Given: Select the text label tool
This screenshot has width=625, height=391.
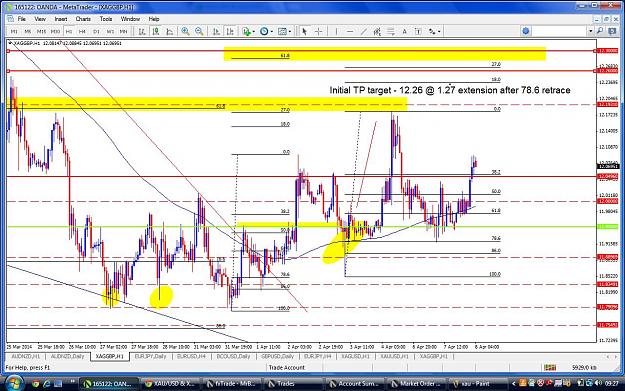Looking at the screenshot, I should pyautogui.click(x=418, y=31).
